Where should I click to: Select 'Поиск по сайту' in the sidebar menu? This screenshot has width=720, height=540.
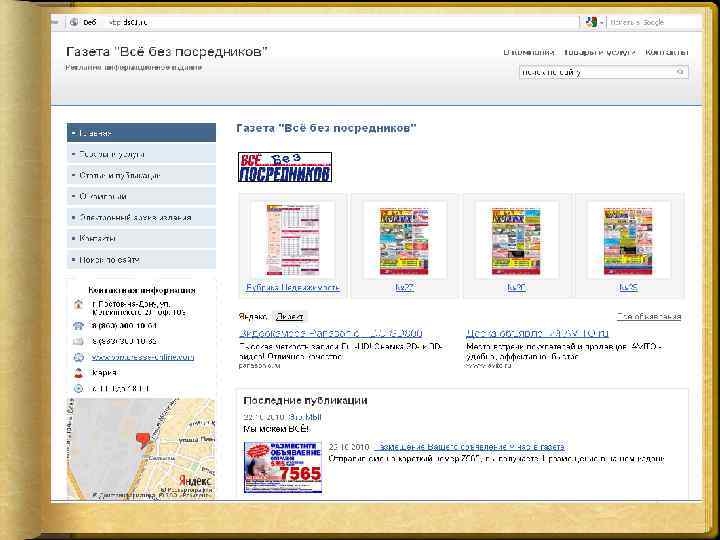pos(141,259)
